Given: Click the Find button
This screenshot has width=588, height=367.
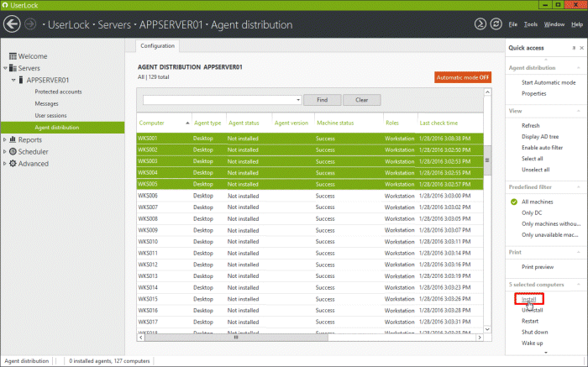Looking at the screenshot, I should click(321, 100).
